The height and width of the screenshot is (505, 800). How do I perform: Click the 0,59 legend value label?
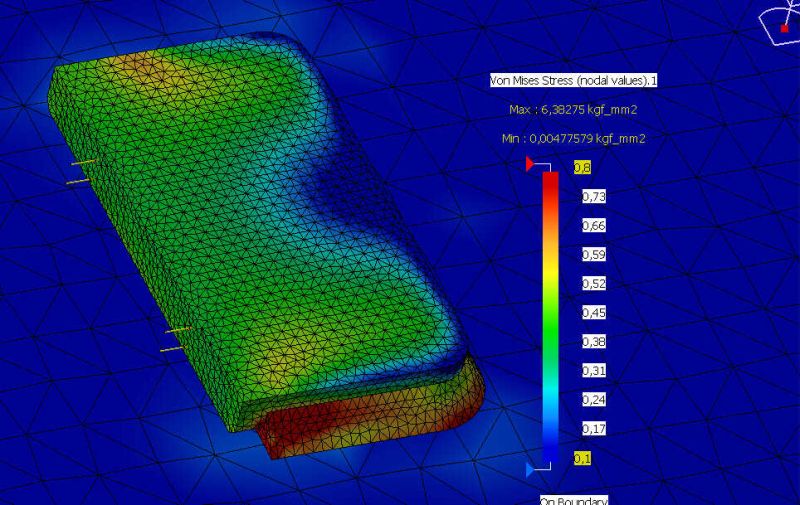594,255
